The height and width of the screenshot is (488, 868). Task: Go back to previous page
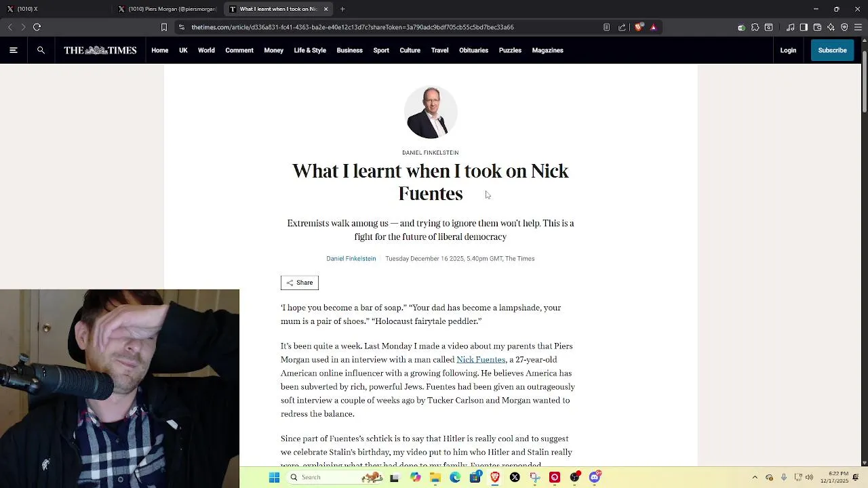click(9, 27)
